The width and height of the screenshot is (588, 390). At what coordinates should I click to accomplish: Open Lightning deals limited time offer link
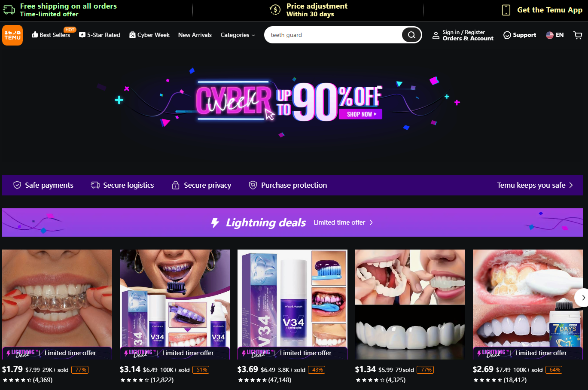pyautogui.click(x=343, y=222)
